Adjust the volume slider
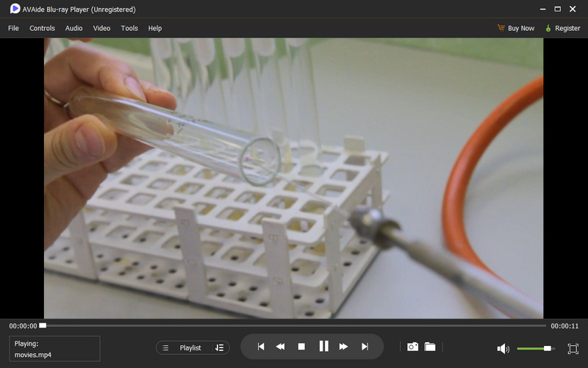The width and height of the screenshot is (588, 368). (x=547, y=348)
